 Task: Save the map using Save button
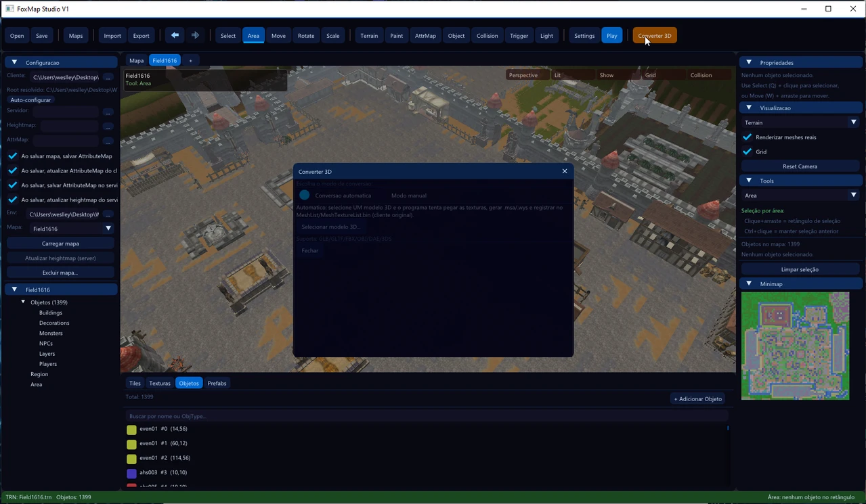coord(42,36)
